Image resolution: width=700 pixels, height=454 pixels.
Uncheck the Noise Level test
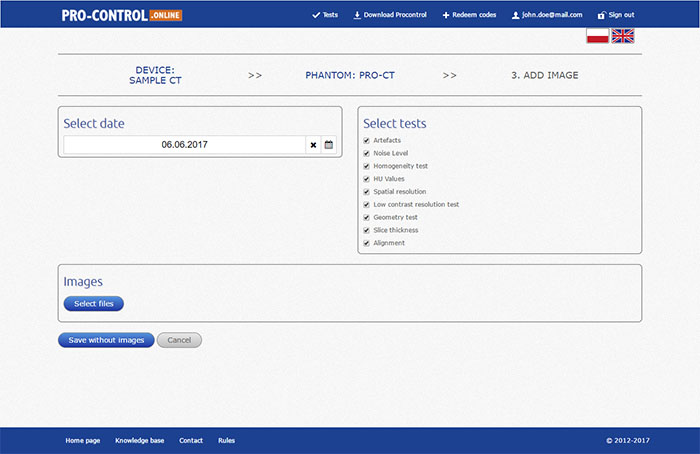[367, 154]
